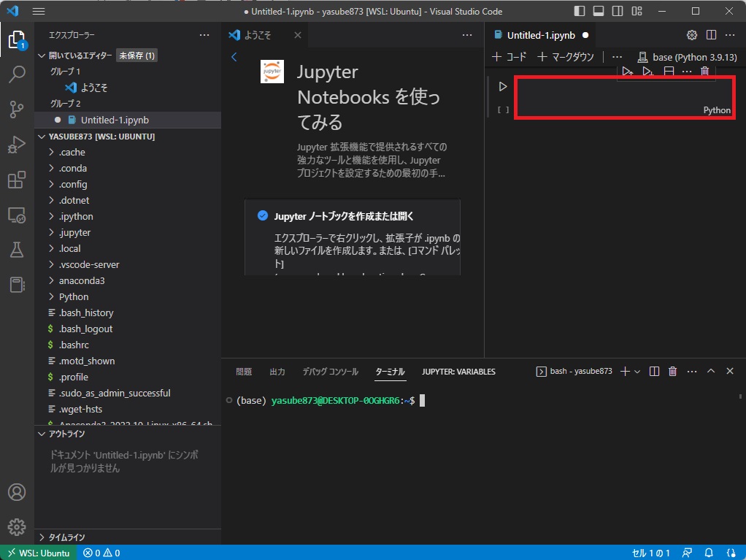The width and height of the screenshot is (746, 560).
Task: Kill terminal with the trash icon
Action: [x=673, y=371]
